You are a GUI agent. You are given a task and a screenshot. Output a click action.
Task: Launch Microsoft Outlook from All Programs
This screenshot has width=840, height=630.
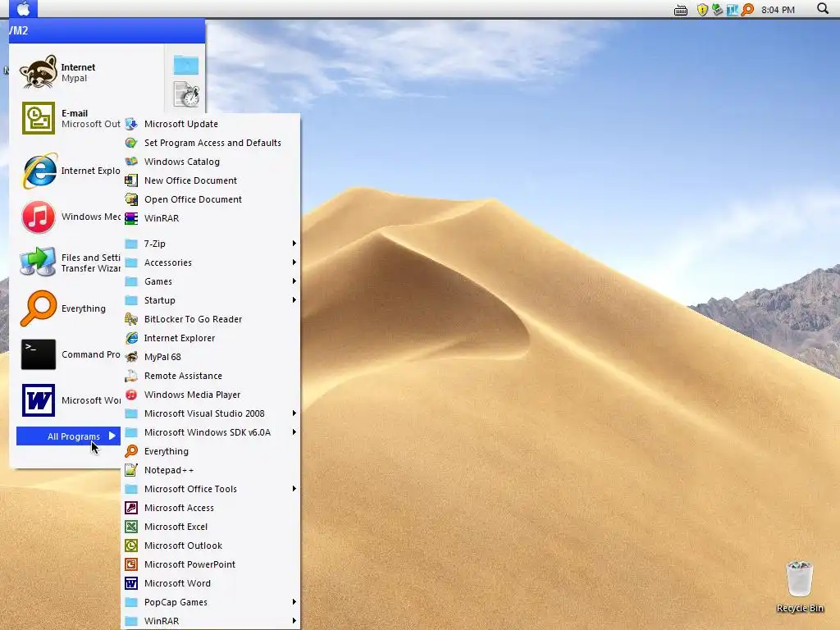(211, 546)
